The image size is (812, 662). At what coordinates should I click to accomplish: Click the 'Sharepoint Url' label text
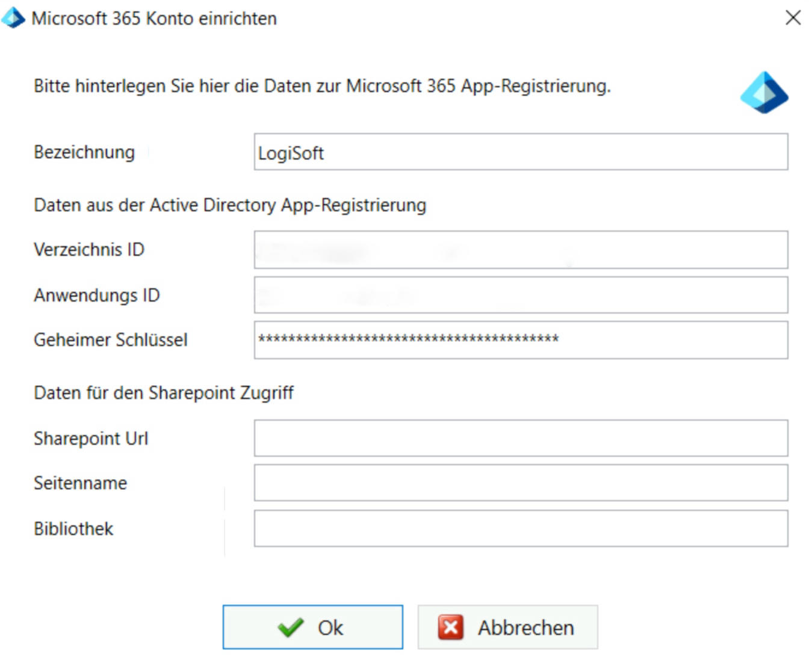pos(91,438)
